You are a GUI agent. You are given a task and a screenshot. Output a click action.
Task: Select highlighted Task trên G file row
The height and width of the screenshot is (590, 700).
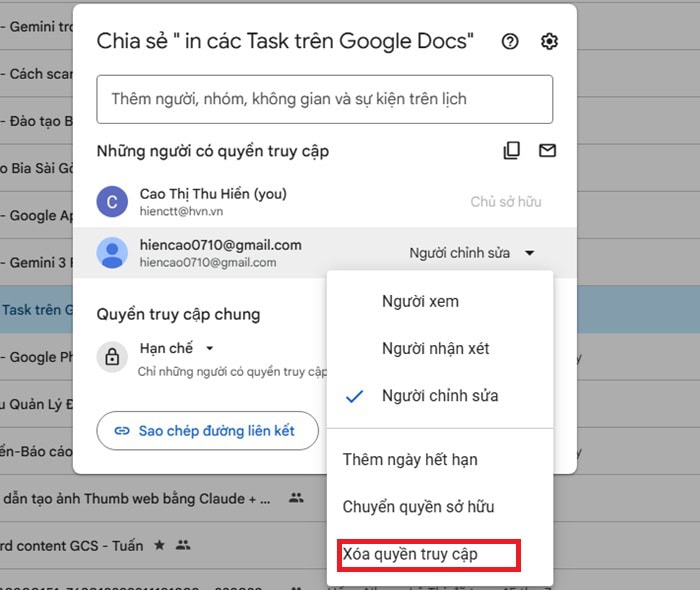tap(37, 310)
